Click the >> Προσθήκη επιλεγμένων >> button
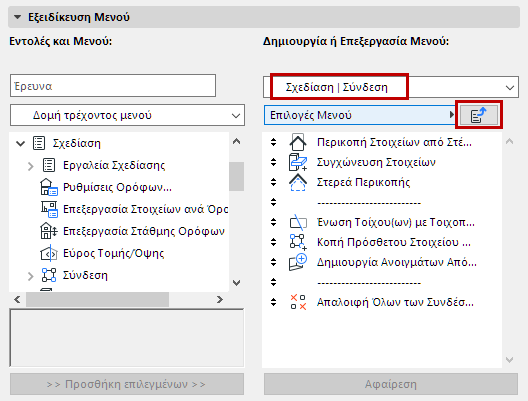528x401 pixels. (127, 384)
